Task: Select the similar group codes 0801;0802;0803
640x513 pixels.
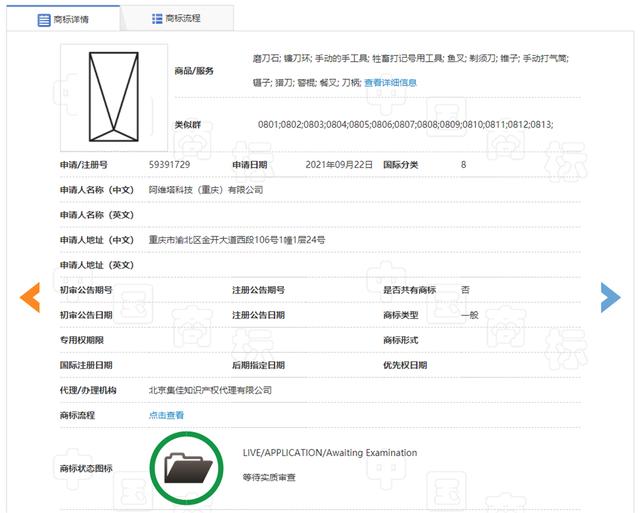Action: (405, 124)
